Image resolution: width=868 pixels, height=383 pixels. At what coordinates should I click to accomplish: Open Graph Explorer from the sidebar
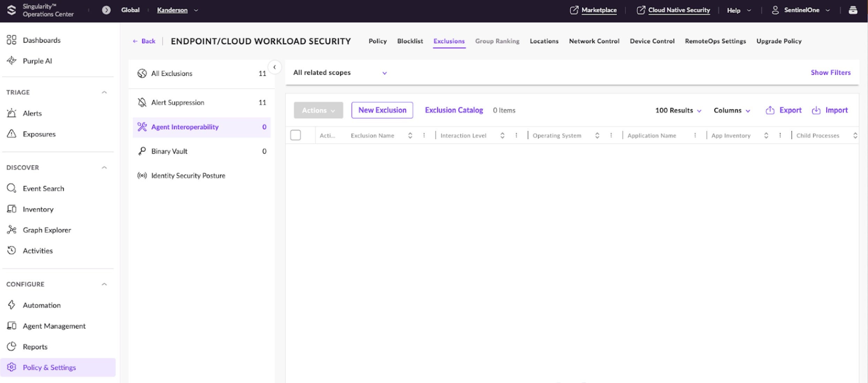coord(47,230)
